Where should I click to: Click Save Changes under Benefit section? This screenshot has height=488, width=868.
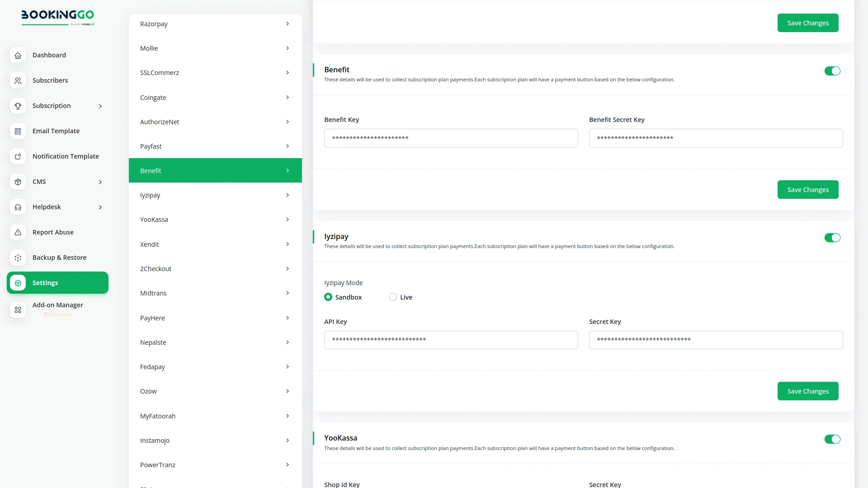(808, 189)
